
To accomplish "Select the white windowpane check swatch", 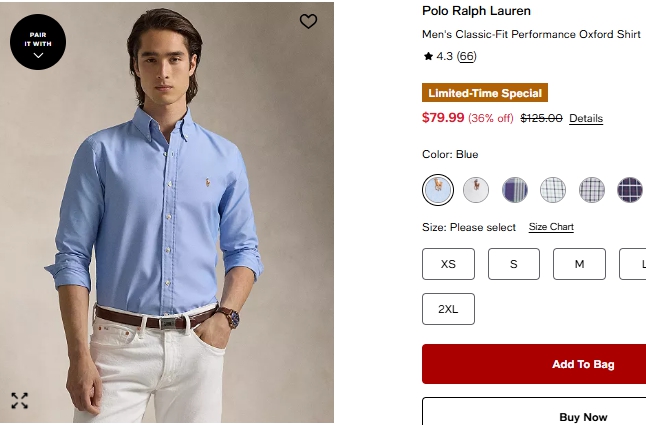I will pyautogui.click(x=553, y=189).
